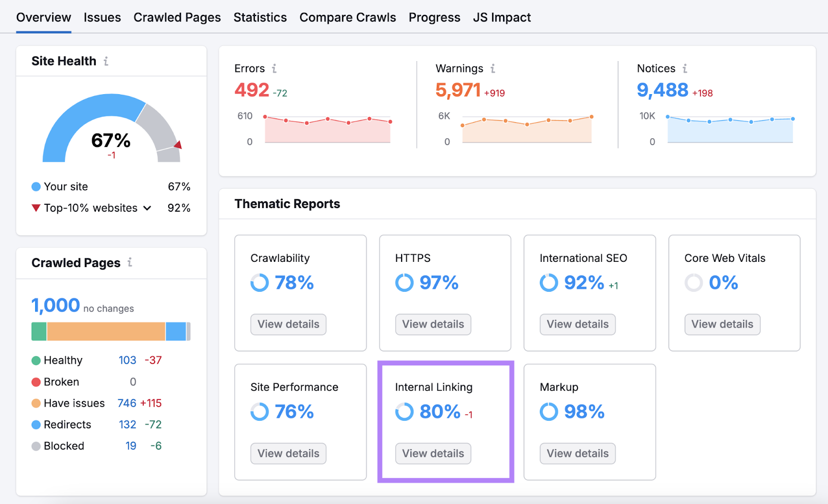Image resolution: width=828 pixels, height=504 pixels.
Task: Click the info icon next to Errors
Action: tap(274, 68)
